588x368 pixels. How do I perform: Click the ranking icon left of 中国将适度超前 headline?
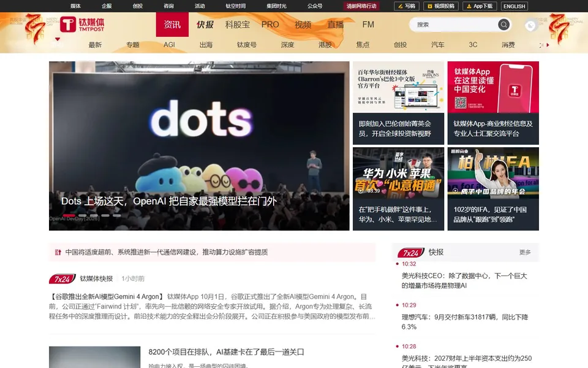coord(58,252)
